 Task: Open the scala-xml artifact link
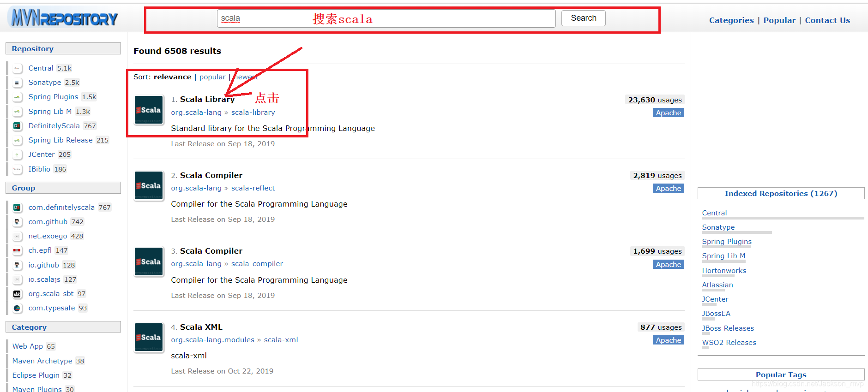pos(281,340)
